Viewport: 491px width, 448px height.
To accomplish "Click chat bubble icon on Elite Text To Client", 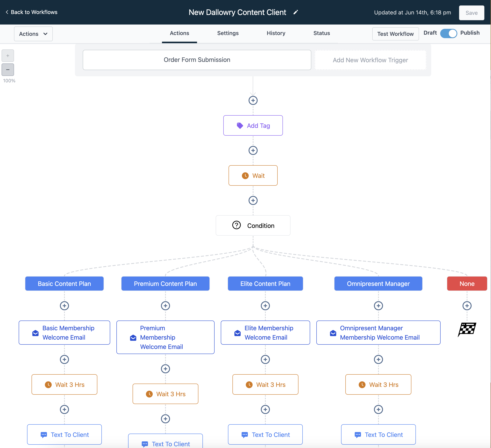I will (245, 435).
